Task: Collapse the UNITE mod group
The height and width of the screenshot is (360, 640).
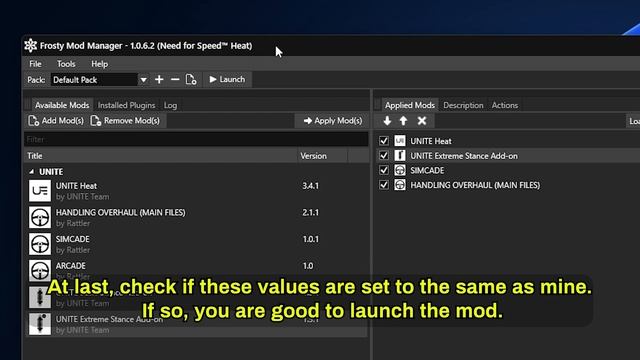Action: tap(31, 172)
